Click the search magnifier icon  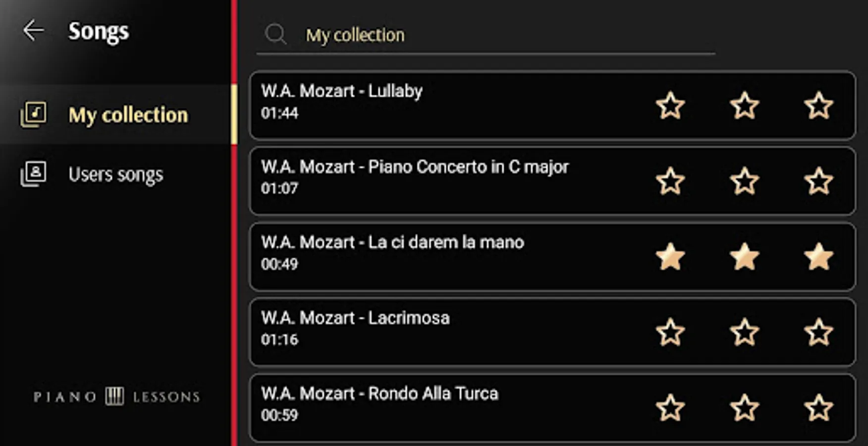(276, 35)
